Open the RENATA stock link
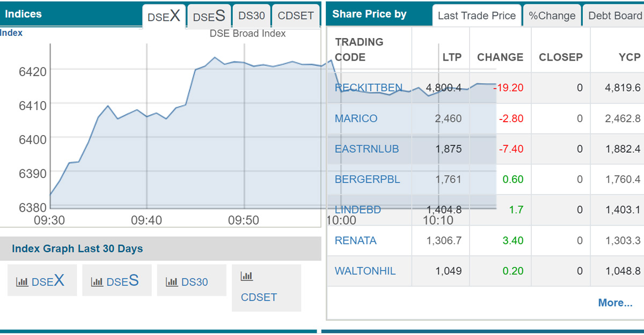The height and width of the screenshot is (335, 644). 355,241
